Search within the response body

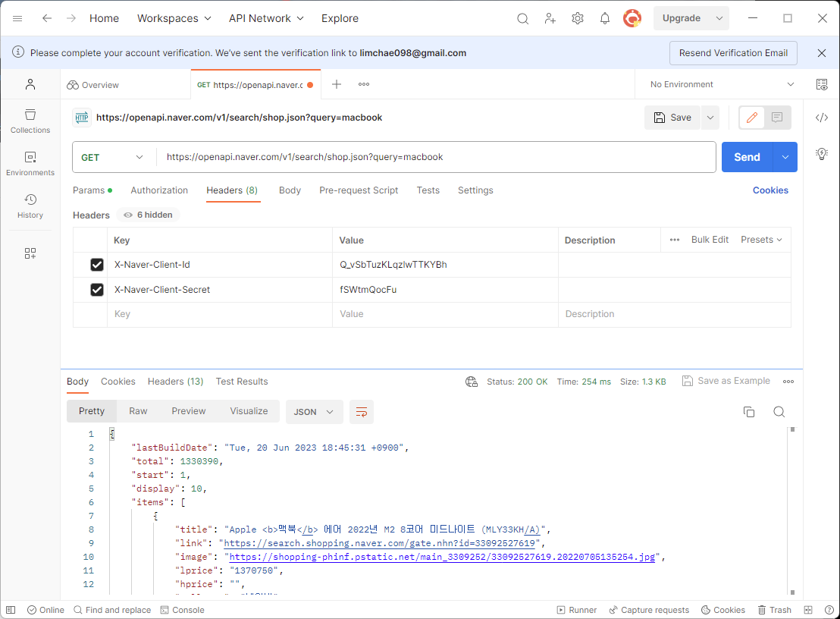click(779, 412)
